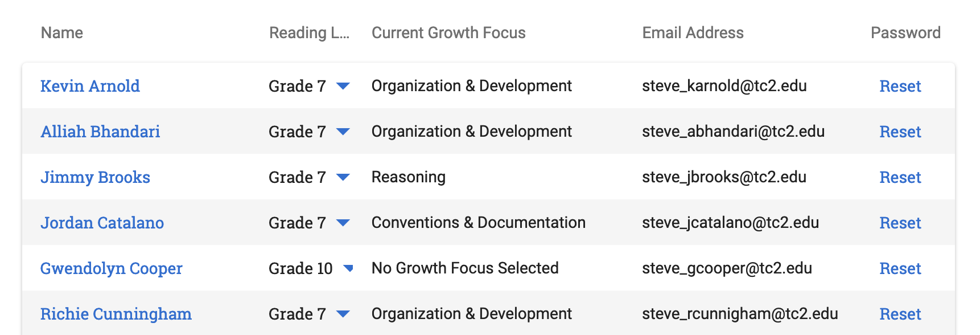This screenshot has width=980, height=335.
Task: Reset password for Kevin Arnold
Action: (900, 86)
